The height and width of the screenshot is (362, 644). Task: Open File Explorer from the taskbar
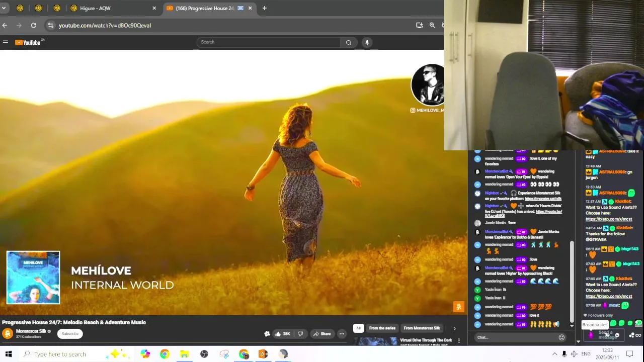click(184, 354)
